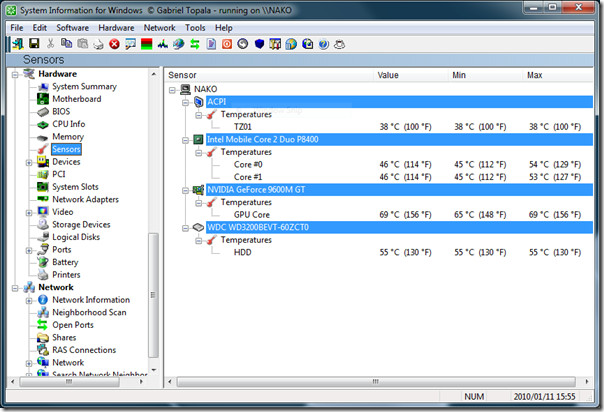Select Storage Devices in the tree

[81, 224]
